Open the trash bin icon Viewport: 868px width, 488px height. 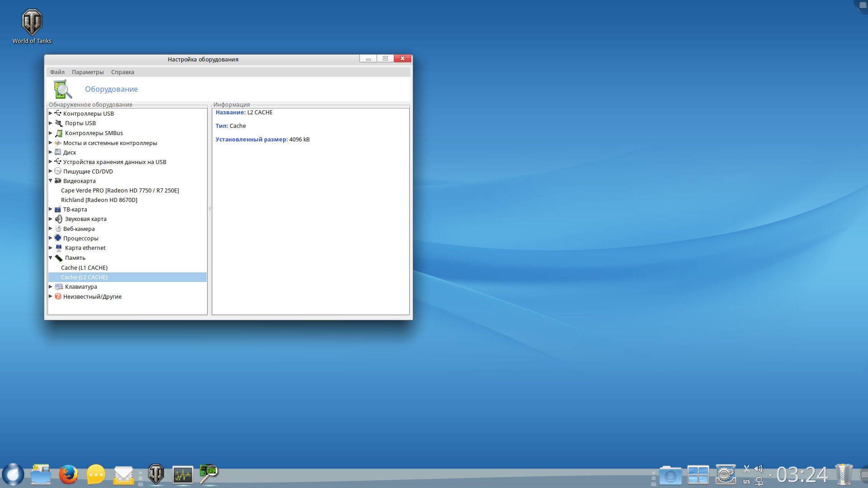coord(844,474)
